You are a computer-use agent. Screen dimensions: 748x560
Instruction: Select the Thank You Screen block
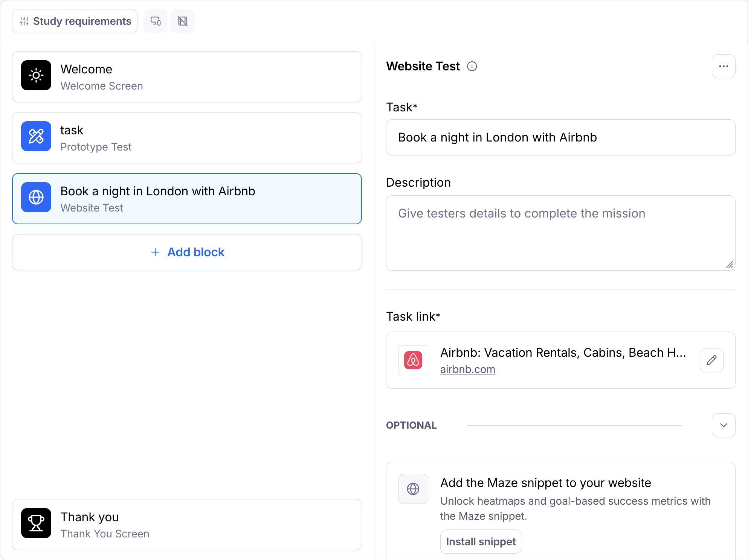coord(187,525)
